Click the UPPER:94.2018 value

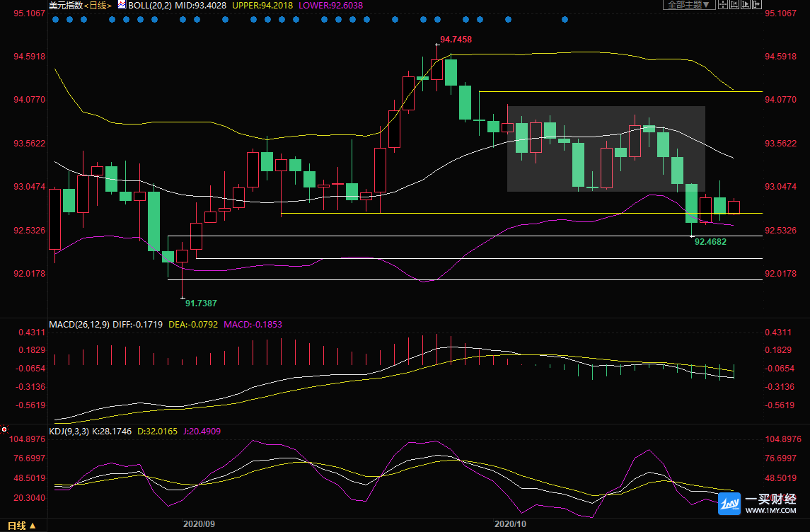(262, 5)
